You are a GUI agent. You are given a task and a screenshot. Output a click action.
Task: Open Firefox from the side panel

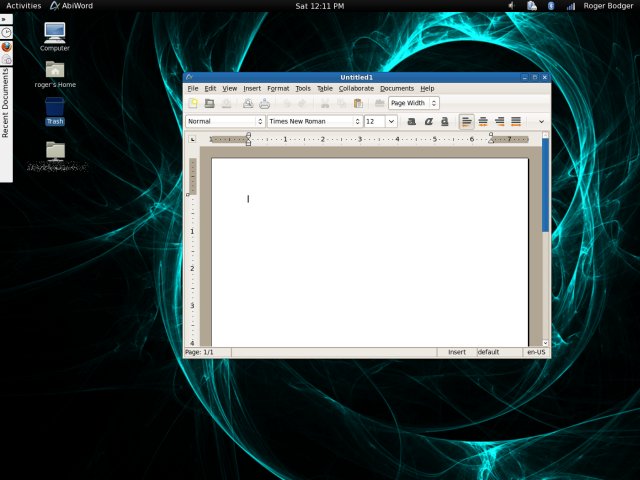(x=7, y=46)
